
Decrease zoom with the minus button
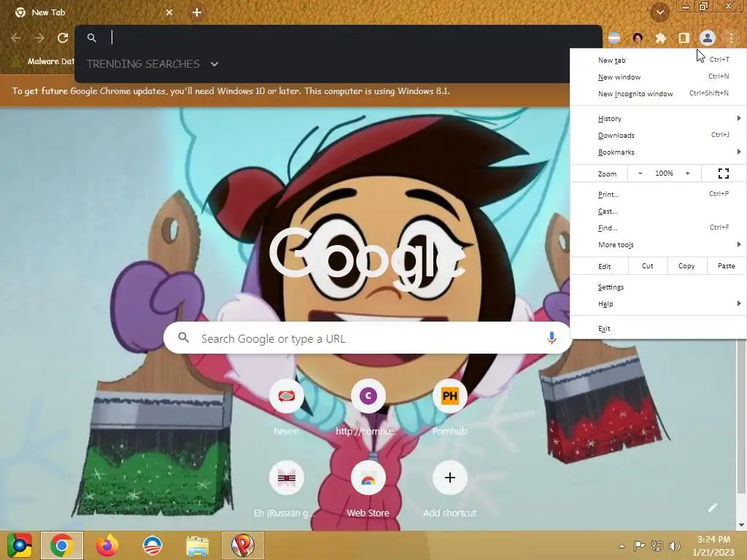[640, 174]
